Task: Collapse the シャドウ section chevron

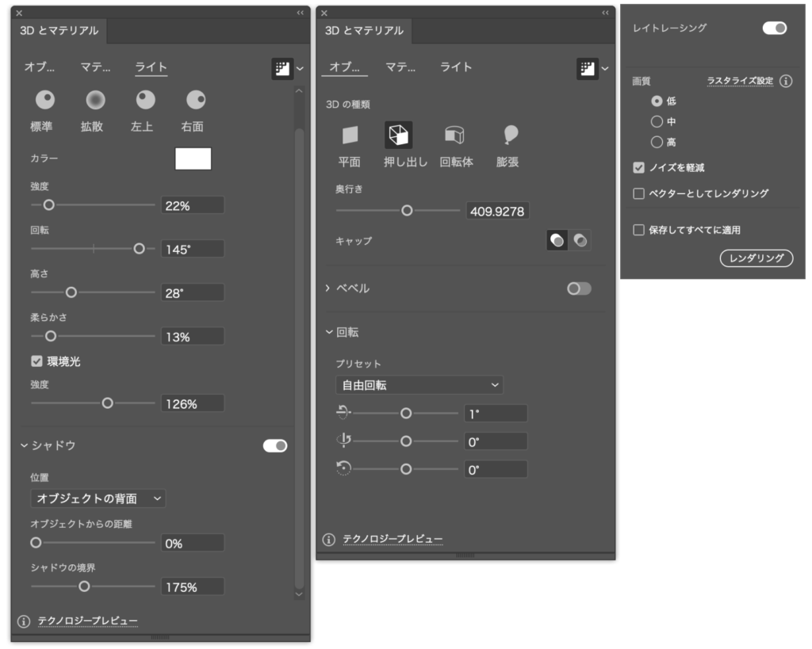Action: pos(24,445)
